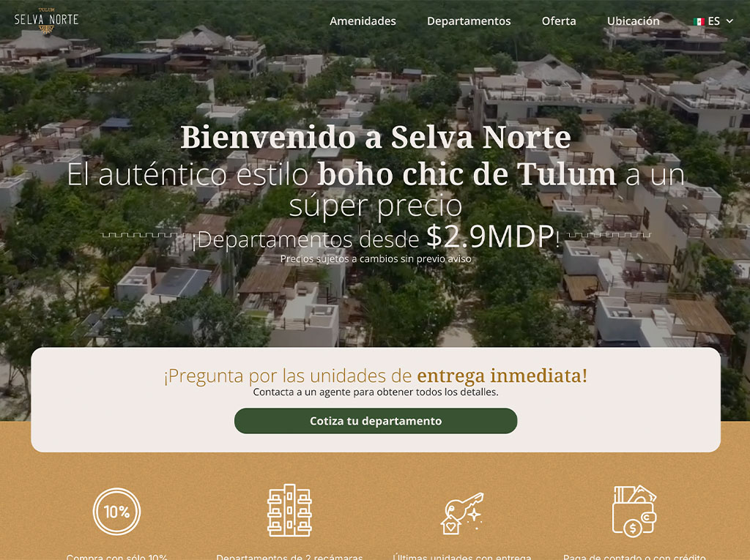Open the Departamentos menu item
Viewport: 750px width, 560px height.
(469, 21)
